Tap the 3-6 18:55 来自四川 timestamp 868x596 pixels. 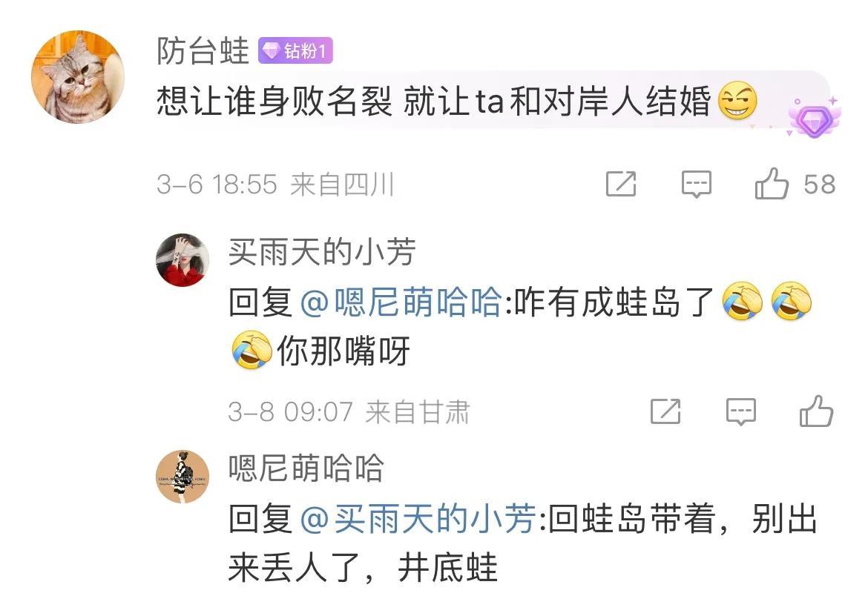pyautogui.click(x=276, y=185)
